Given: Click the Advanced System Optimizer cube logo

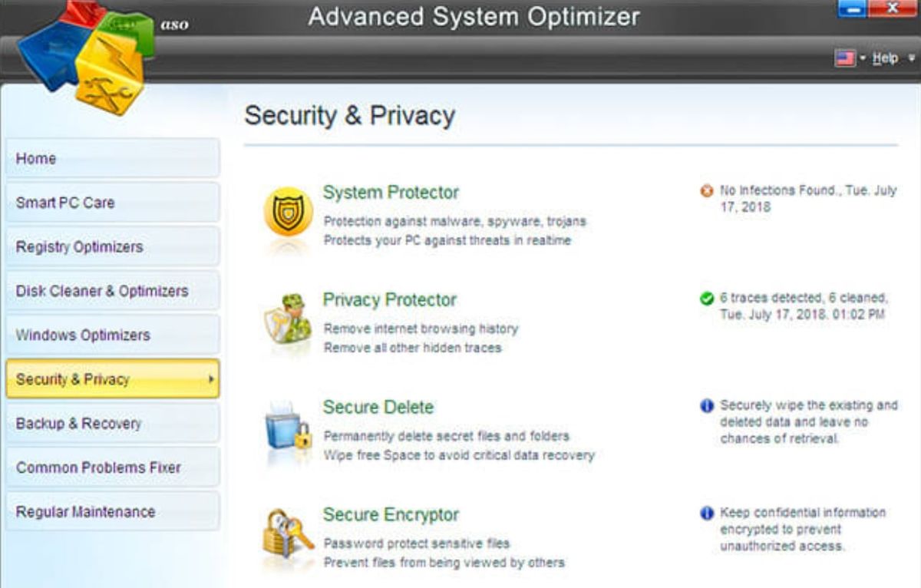Looking at the screenshot, I should pos(86,55).
